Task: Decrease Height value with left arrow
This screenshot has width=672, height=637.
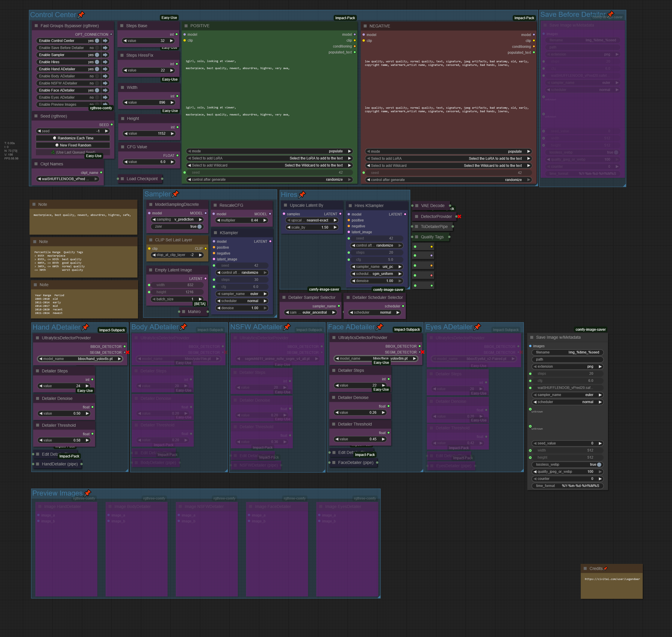Action: (x=126, y=134)
